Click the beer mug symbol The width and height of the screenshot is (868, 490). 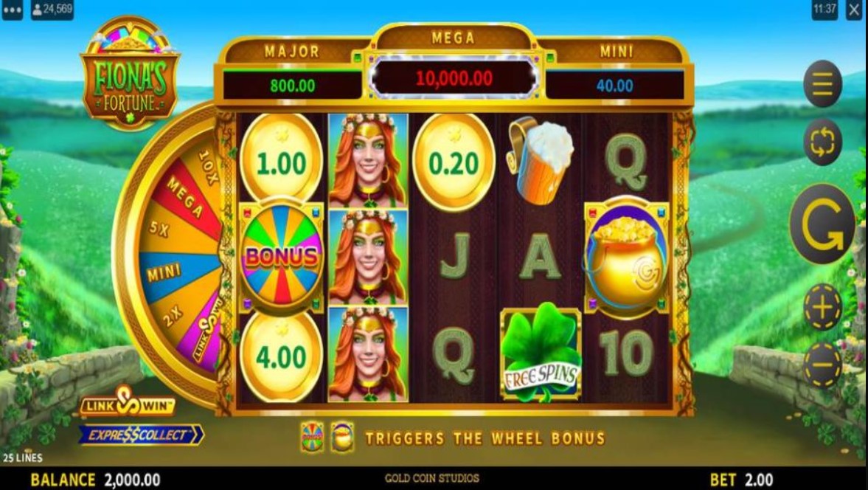540,159
